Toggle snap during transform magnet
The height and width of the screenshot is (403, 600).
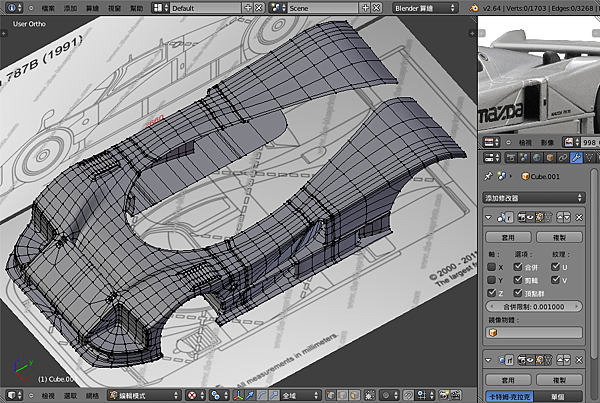point(408,395)
